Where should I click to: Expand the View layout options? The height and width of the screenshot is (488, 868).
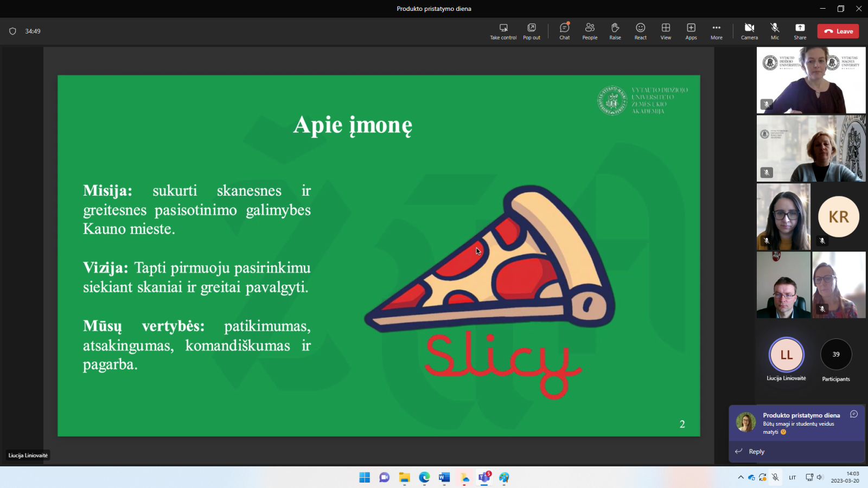(x=666, y=31)
